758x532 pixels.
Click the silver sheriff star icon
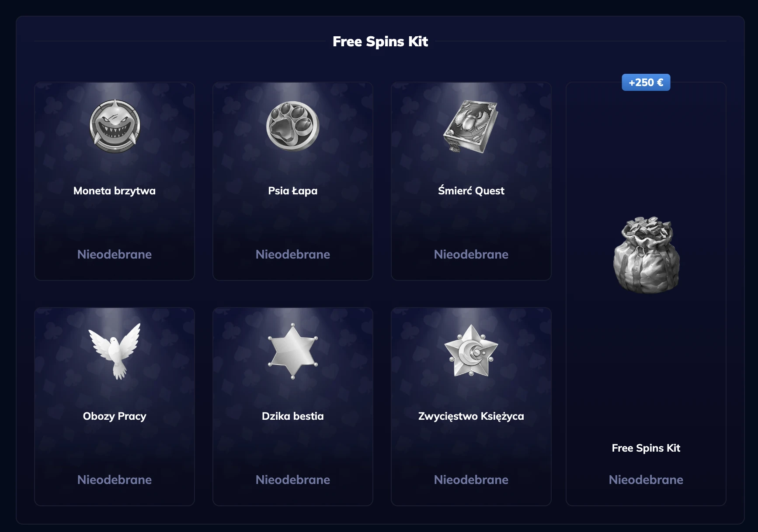pos(293,351)
